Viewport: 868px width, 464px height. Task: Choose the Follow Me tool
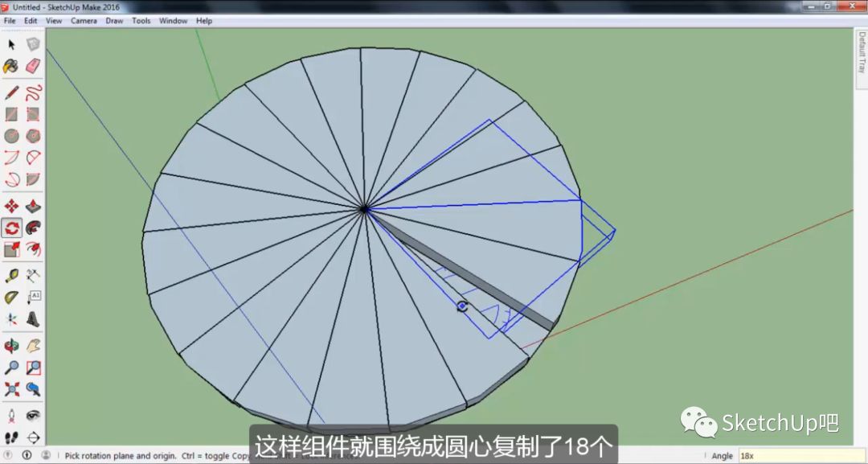coord(33,228)
